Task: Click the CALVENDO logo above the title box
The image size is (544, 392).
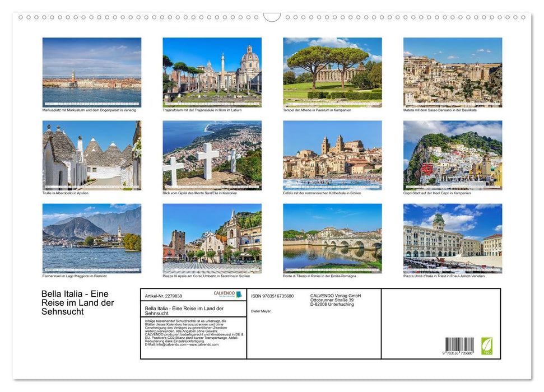Action: [x=224, y=293]
